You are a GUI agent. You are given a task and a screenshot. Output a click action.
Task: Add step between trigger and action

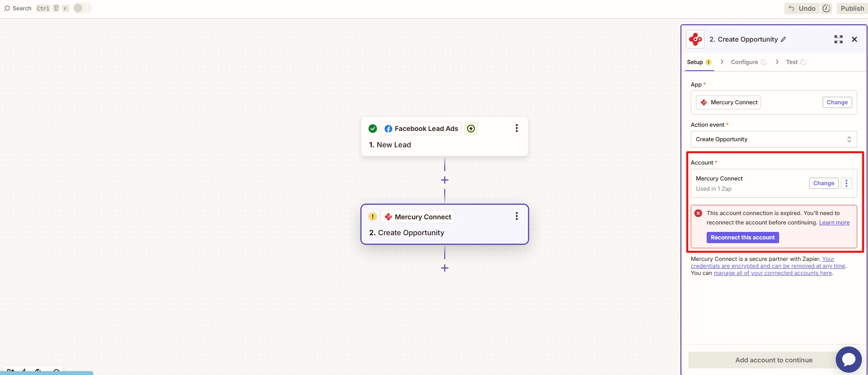click(445, 180)
